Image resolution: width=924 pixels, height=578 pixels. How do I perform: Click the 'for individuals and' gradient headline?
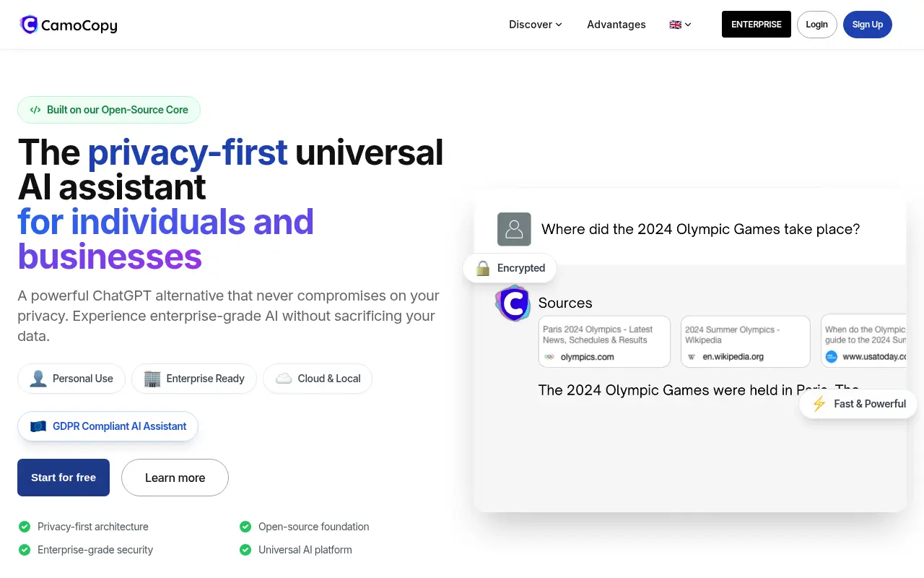[165, 222]
